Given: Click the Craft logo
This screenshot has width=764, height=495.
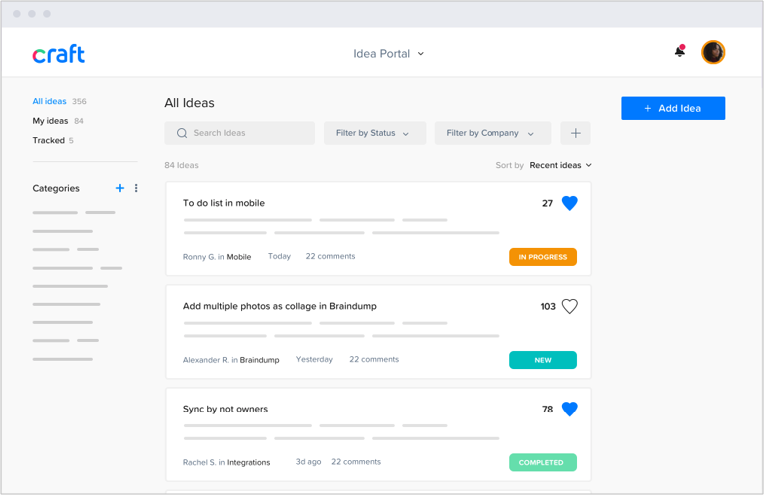Looking at the screenshot, I should (x=58, y=54).
